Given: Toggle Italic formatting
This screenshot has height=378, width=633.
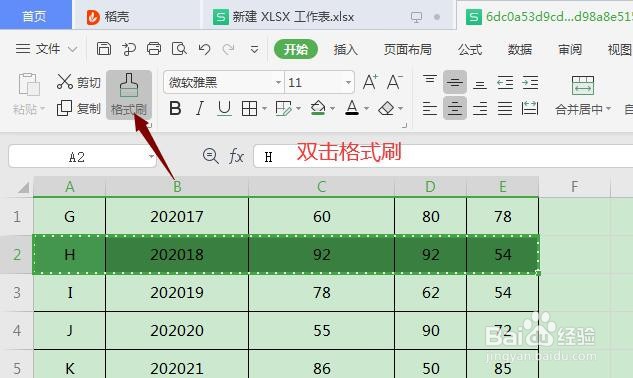Looking at the screenshot, I should click(x=199, y=109).
